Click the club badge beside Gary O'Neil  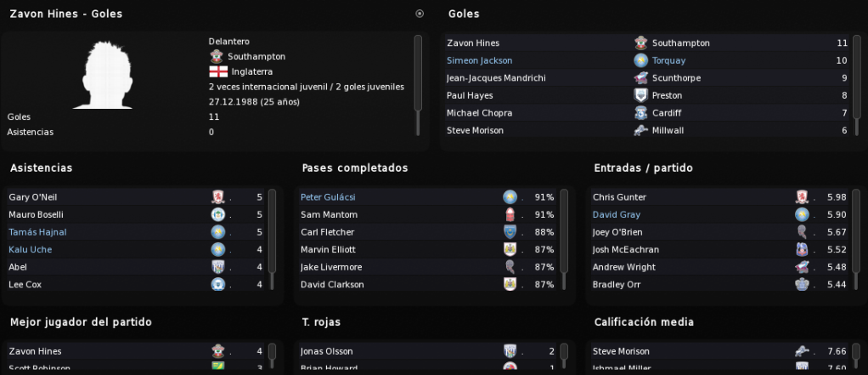(x=218, y=197)
